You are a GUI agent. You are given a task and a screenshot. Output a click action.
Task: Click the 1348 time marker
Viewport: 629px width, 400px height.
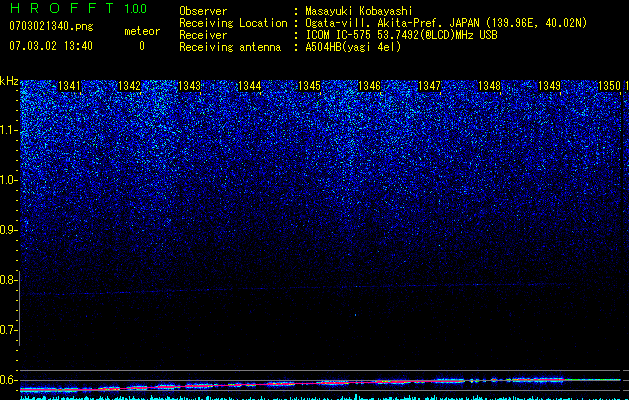pos(490,86)
